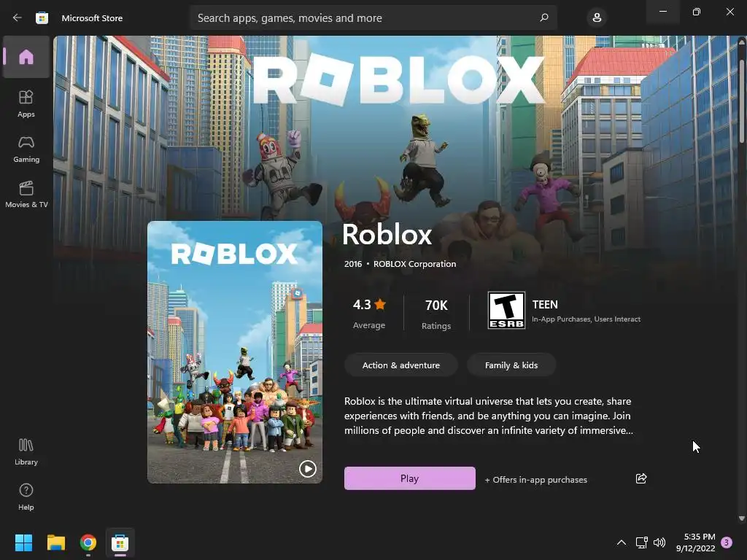Open the Apps section in sidebar
747x560 pixels.
[26, 104]
